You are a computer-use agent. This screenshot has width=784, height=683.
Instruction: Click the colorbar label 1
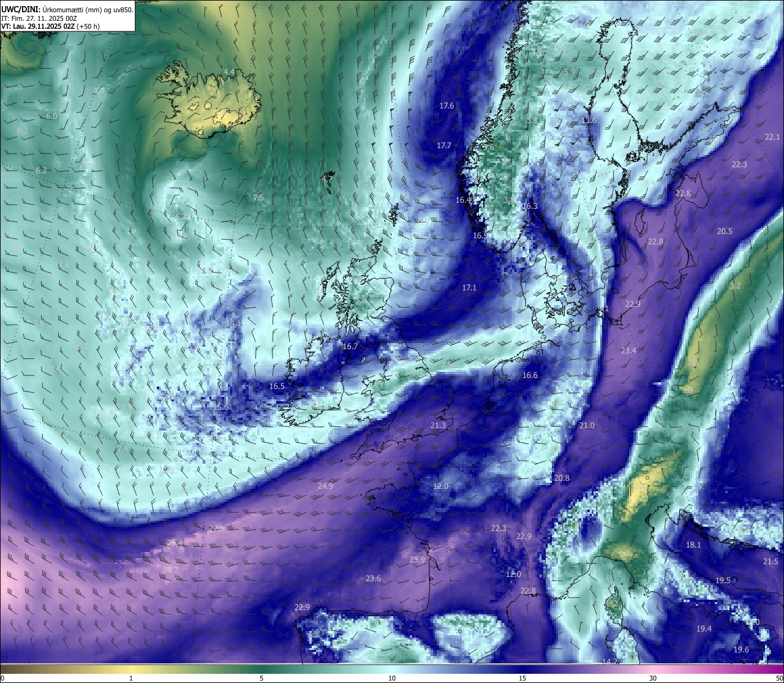pyautogui.click(x=131, y=678)
